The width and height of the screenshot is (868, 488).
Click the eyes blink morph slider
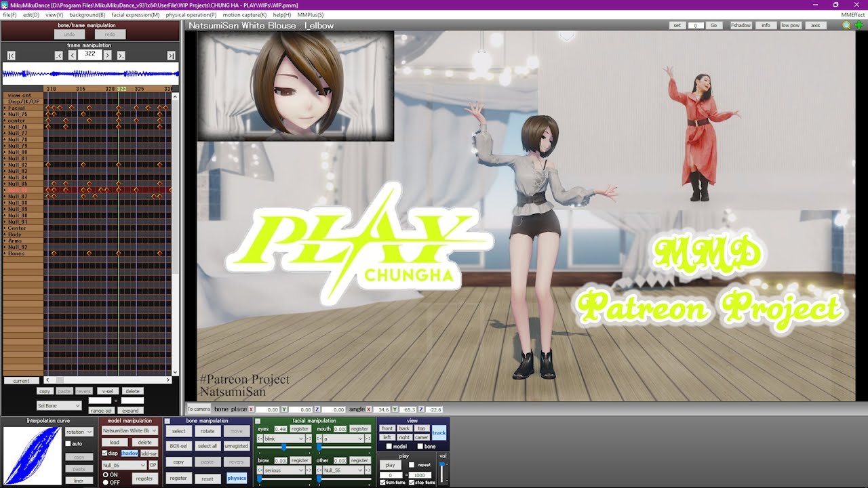(x=284, y=448)
